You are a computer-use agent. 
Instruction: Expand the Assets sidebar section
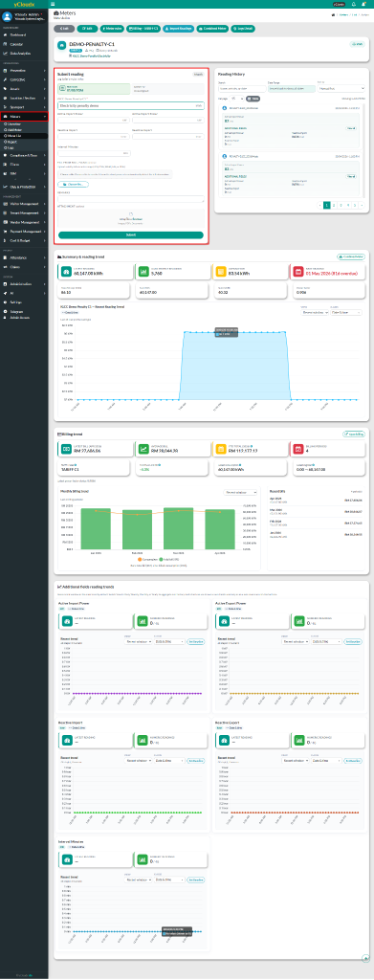24,89
